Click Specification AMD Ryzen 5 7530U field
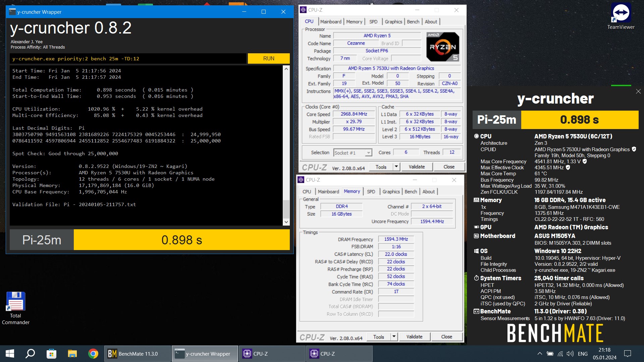The image size is (644, 362). (x=397, y=68)
